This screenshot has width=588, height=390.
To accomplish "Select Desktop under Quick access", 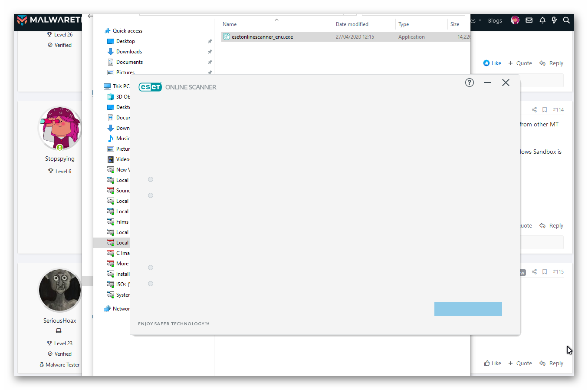I will (121, 41).
